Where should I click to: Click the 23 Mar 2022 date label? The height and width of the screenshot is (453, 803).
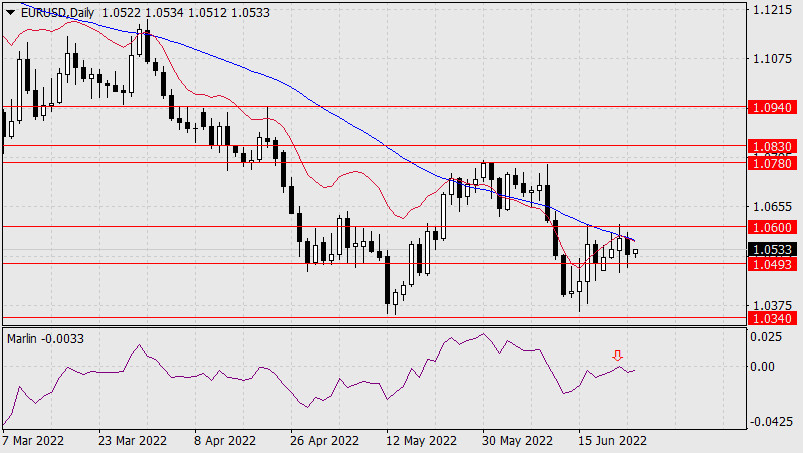(133, 441)
